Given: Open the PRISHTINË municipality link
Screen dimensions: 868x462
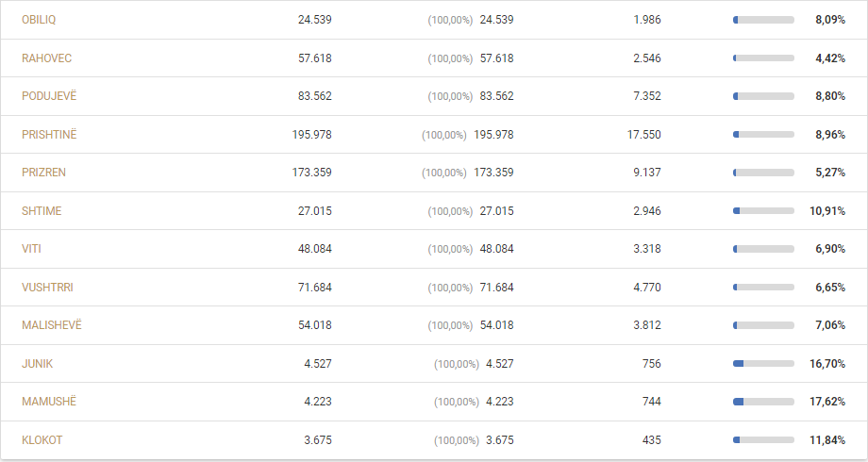Looking at the screenshot, I should coord(49,135).
